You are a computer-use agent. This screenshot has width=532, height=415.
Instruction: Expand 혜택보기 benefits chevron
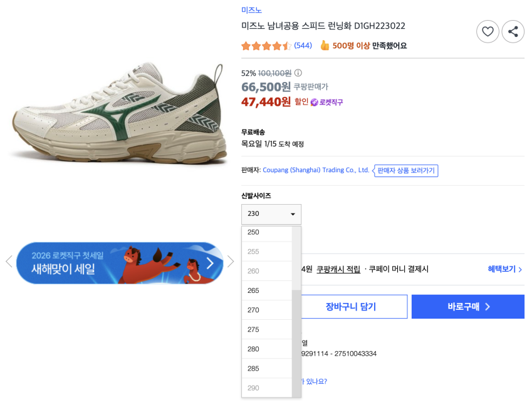point(505,269)
